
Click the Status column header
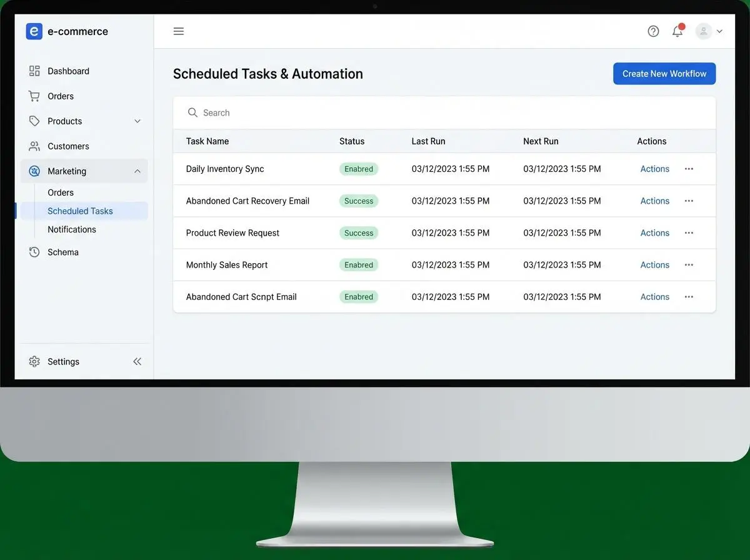tap(352, 141)
